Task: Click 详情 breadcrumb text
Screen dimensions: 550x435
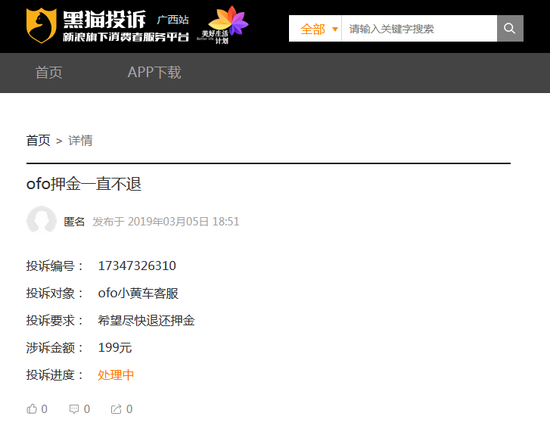Action: tap(80, 141)
